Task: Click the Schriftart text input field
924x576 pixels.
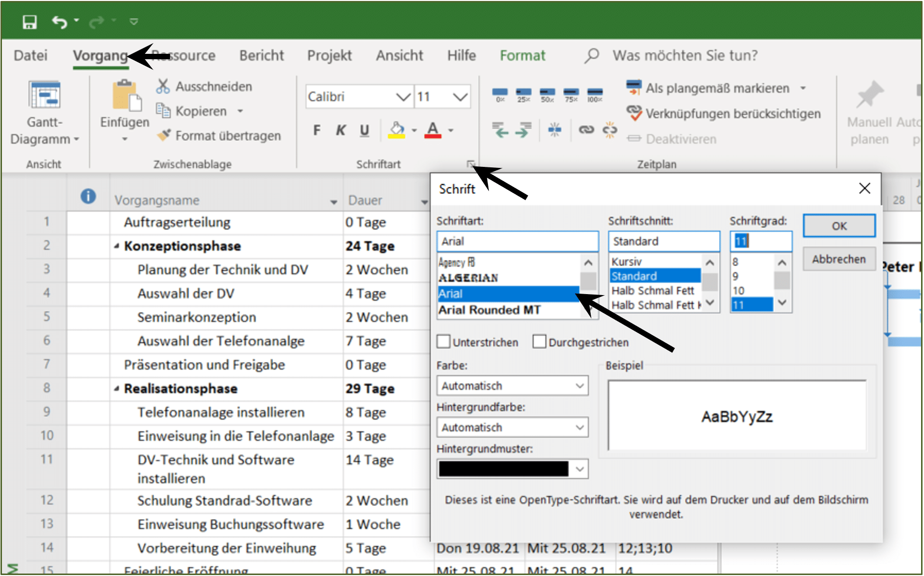Action: point(518,241)
